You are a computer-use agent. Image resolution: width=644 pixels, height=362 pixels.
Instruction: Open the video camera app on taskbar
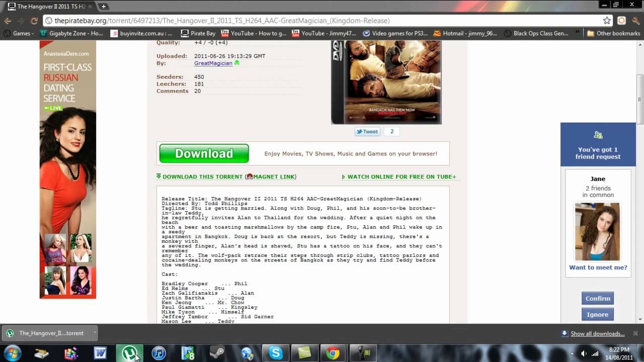(363, 353)
